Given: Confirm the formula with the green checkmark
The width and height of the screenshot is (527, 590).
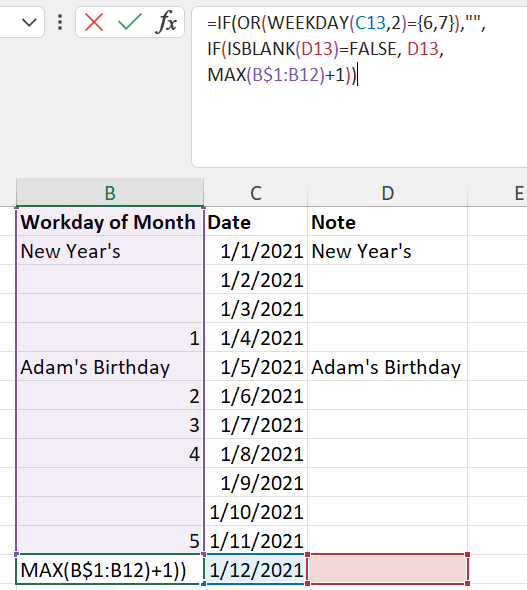Looking at the screenshot, I should pos(130,22).
